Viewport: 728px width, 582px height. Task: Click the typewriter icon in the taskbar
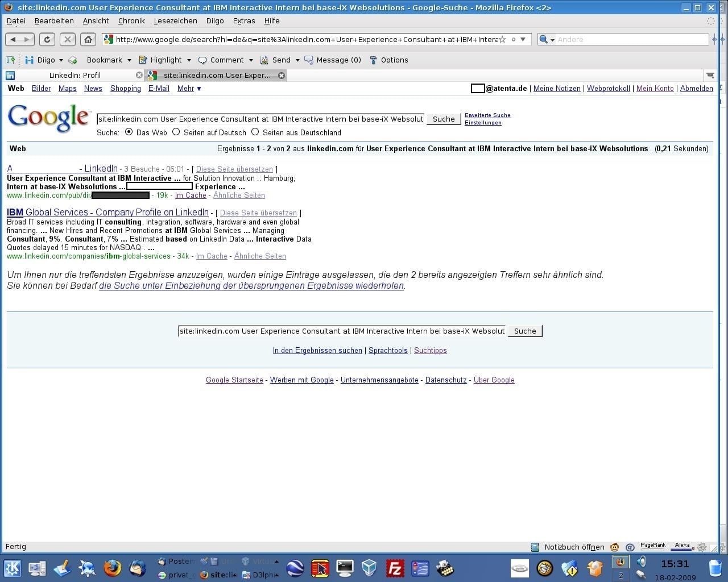(445, 568)
